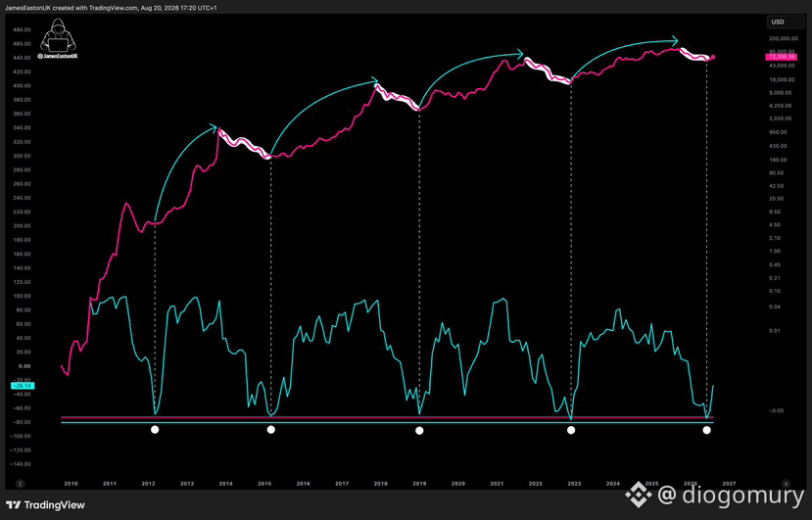
Task: Click the 300.00 left axis value
Action: click(x=24, y=156)
